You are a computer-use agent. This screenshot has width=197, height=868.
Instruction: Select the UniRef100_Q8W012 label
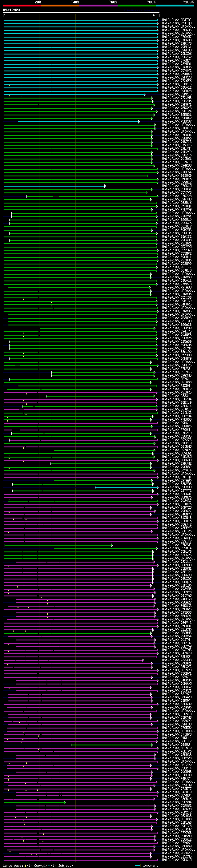click(x=177, y=88)
